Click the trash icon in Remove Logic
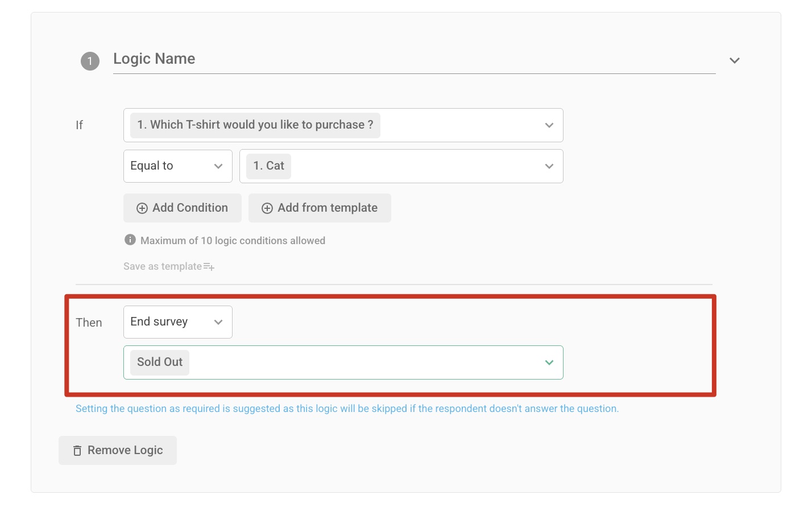This screenshot has width=812, height=511. (77, 450)
